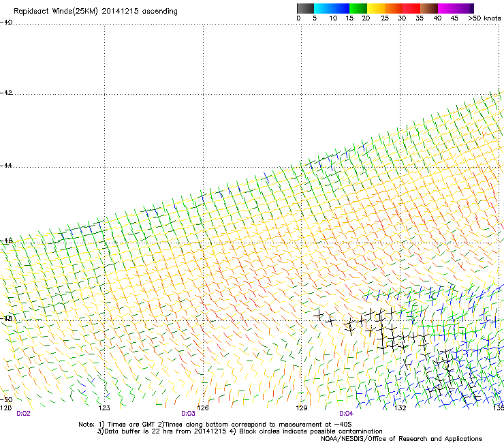Screen dimensions: 504x443
Task: Click the '-50' latitude axis label
Action: click(6, 400)
